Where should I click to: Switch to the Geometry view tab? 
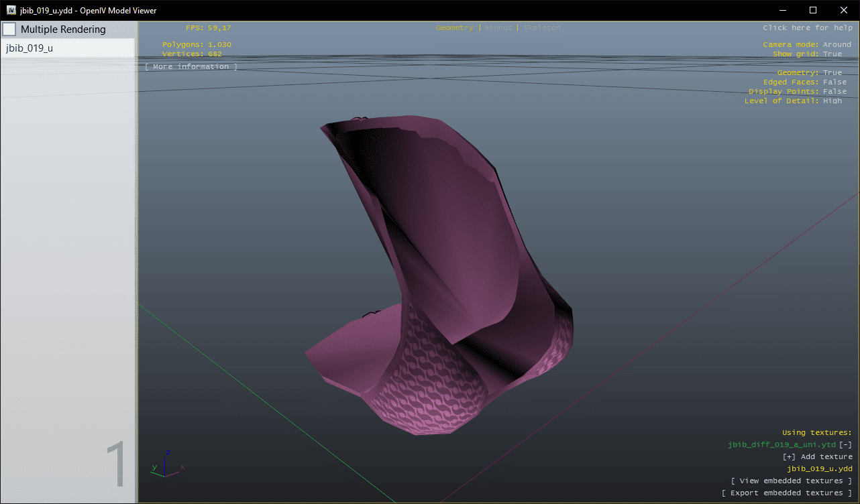click(x=454, y=28)
